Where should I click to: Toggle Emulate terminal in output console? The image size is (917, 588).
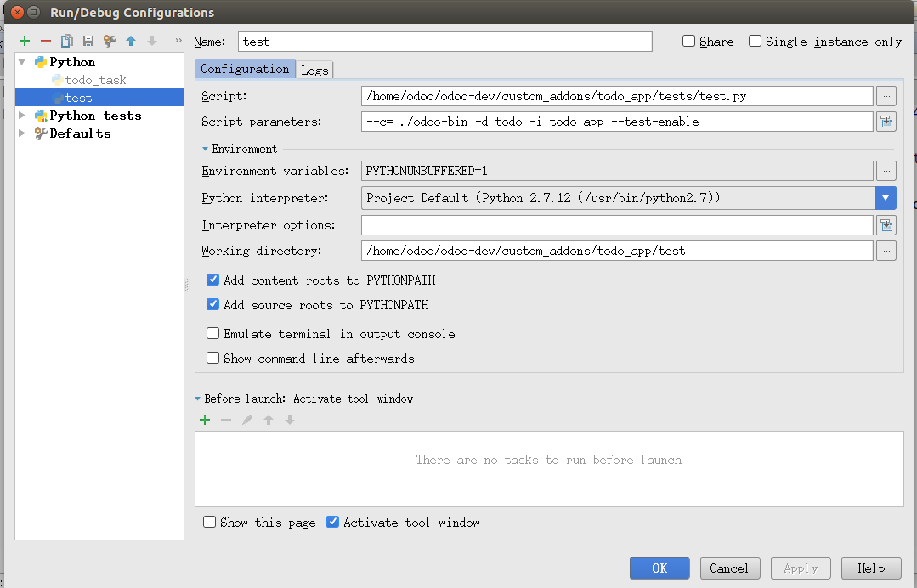(212, 333)
